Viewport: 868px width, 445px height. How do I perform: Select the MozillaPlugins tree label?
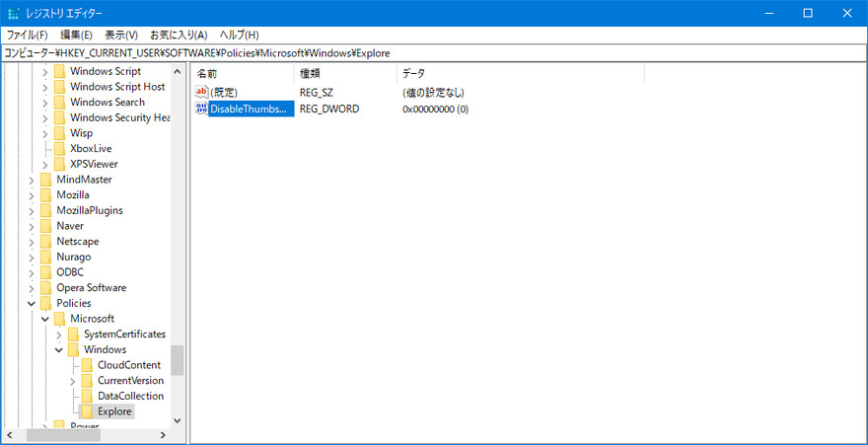90,211
